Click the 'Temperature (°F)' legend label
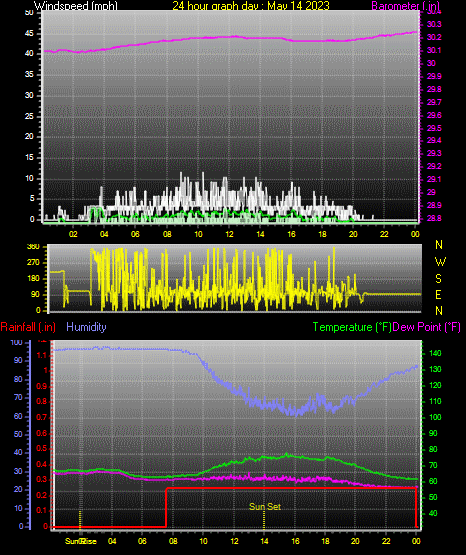The image size is (466, 555). (352, 327)
